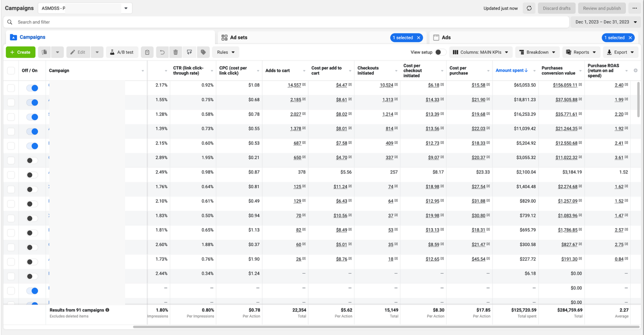Turn off campaign with $16,253.29 spent

pyautogui.click(x=32, y=117)
